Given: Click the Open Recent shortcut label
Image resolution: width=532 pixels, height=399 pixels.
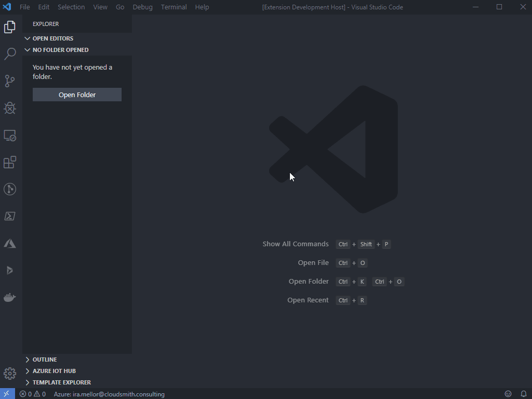Looking at the screenshot, I should [308, 300].
